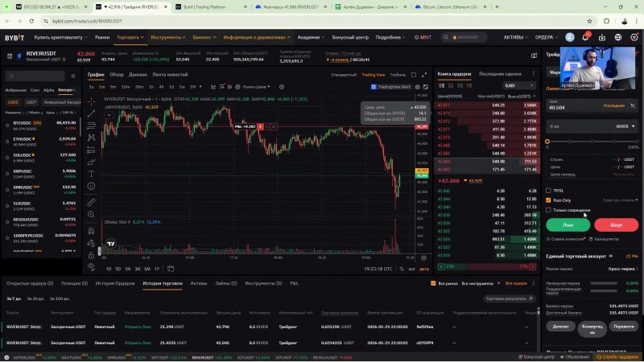This screenshot has height=362, width=644.
Task: Open Последние сделки tab
Action: click(500, 74)
